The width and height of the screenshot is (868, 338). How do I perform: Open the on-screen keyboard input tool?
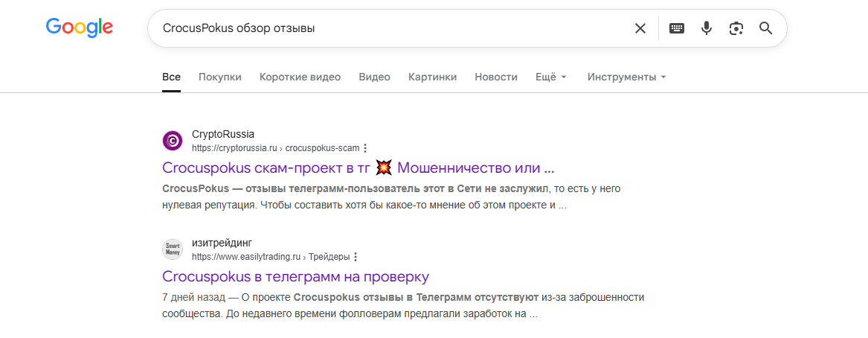click(x=676, y=28)
